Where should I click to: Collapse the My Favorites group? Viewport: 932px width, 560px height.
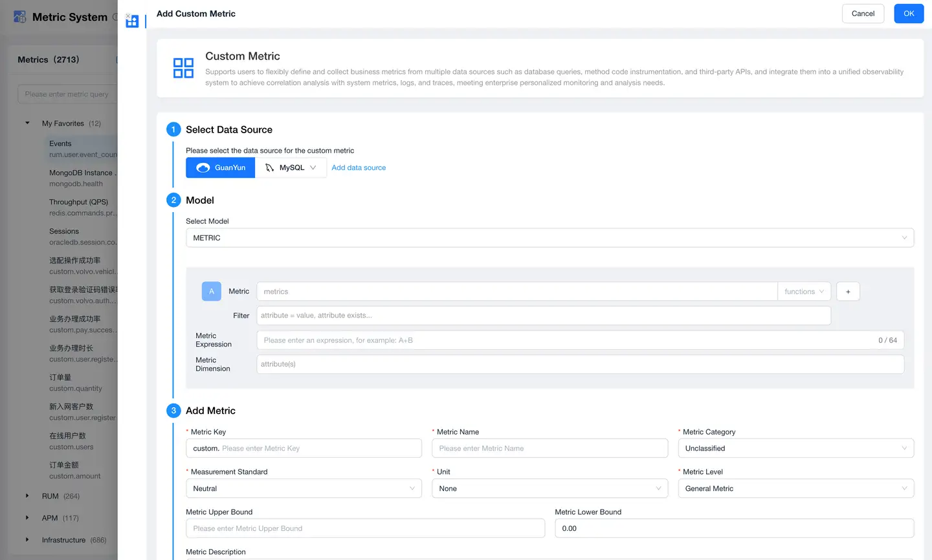point(27,123)
